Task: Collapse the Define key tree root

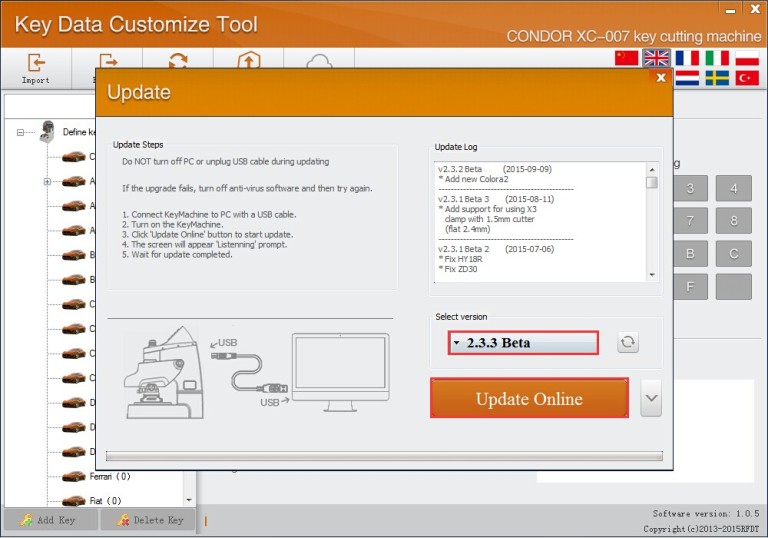Action: point(20,132)
